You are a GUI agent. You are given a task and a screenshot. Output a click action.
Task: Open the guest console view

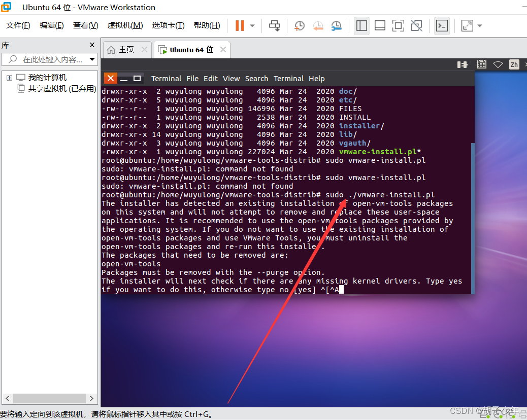(x=441, y=25)
